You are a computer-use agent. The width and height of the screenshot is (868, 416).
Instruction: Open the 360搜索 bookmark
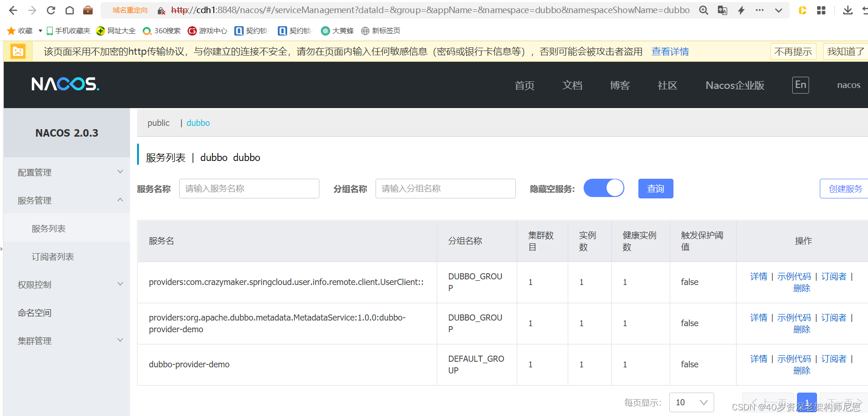pos(162,31)
